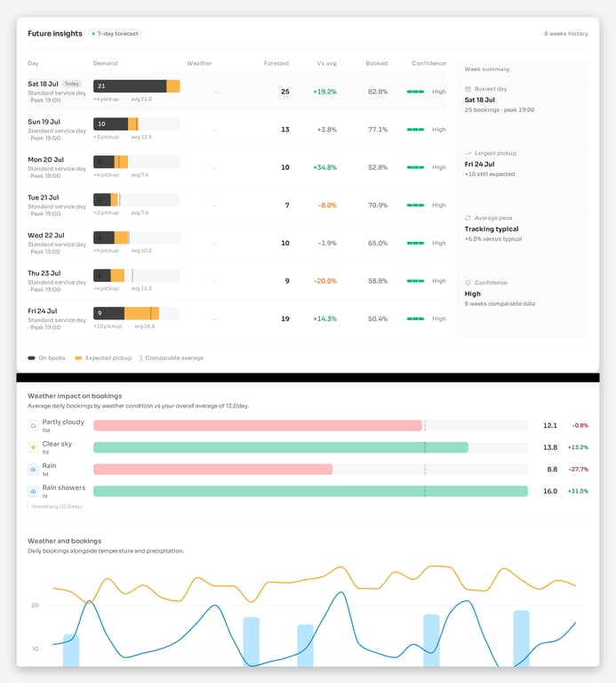Click the Expected pickup legend marker

click(78, 358)
